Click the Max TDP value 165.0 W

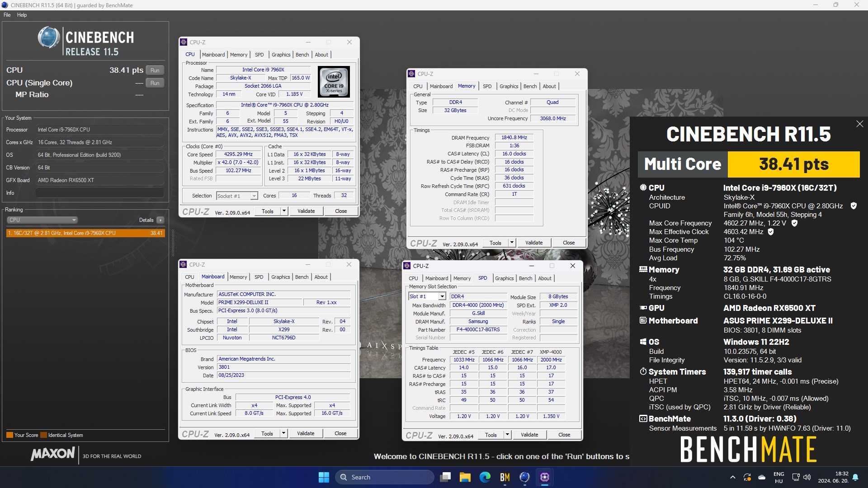click(x=301, y=78)
